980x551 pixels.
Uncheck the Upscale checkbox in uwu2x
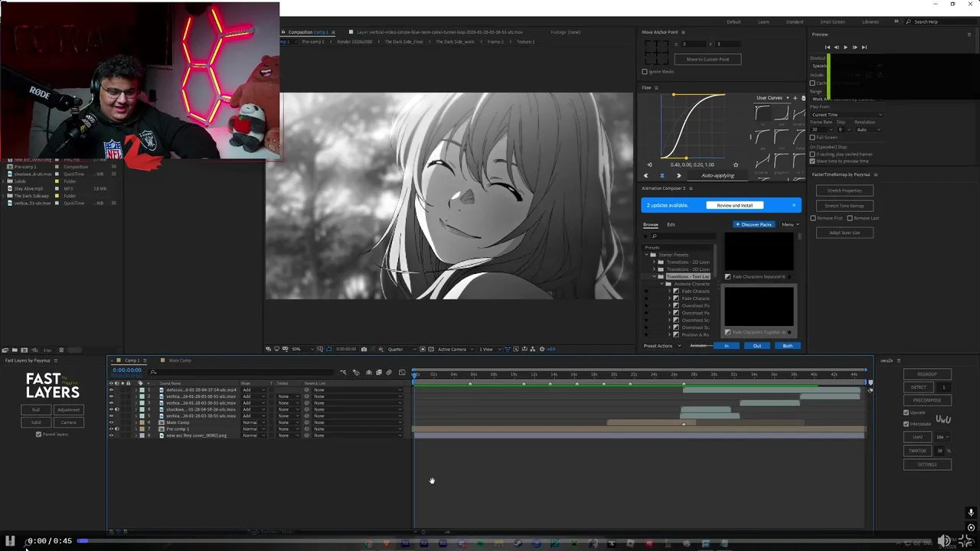point(906,412)
